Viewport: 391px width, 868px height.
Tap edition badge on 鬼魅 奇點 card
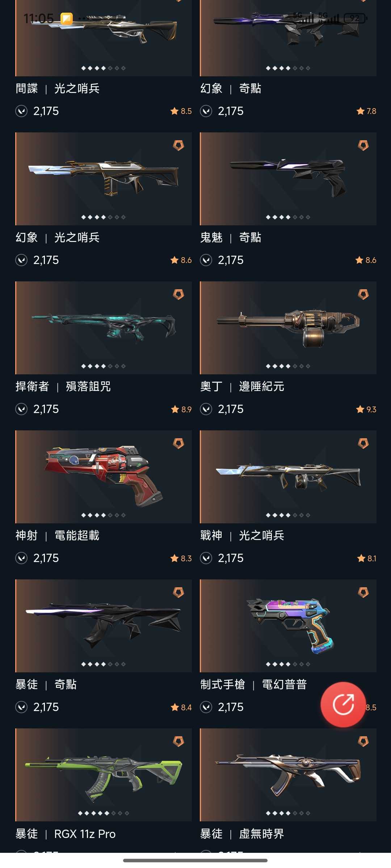363,145
